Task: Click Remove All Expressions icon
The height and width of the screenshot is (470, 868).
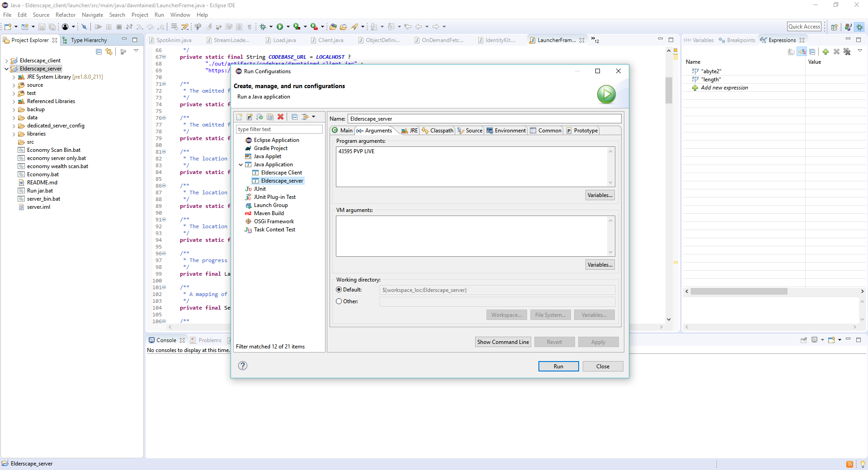Action: click(847, 52)
